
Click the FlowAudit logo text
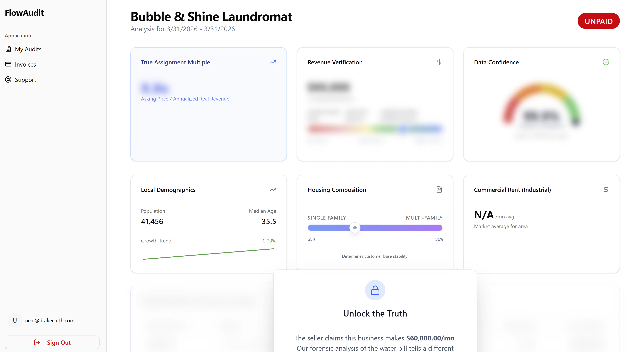24,13
